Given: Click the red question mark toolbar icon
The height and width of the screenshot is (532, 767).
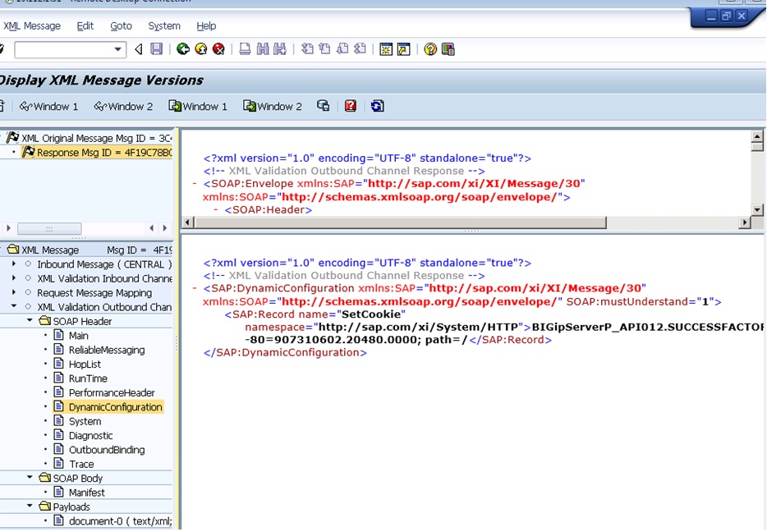Looking at the screenshot, I should point(350,106).
